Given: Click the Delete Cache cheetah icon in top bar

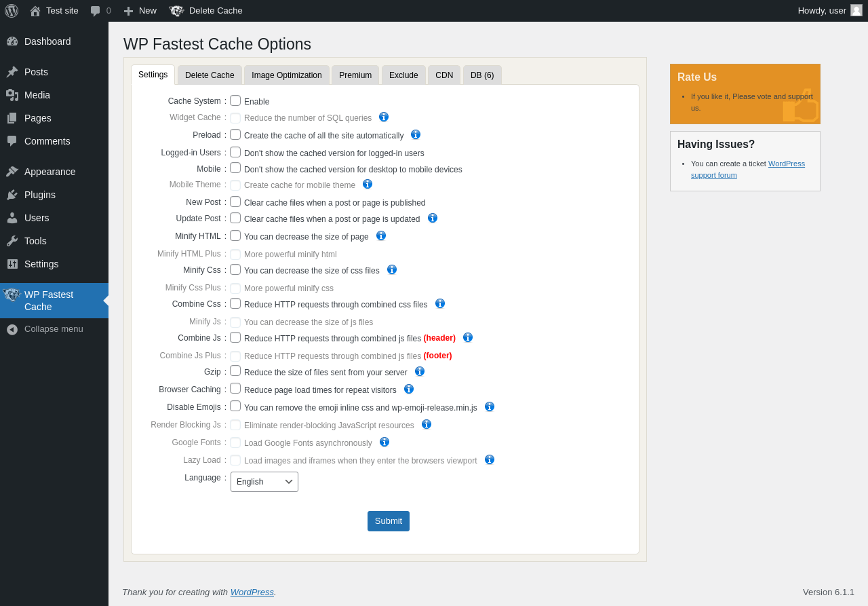Looking at the screenshot, I should pos(176,11).
